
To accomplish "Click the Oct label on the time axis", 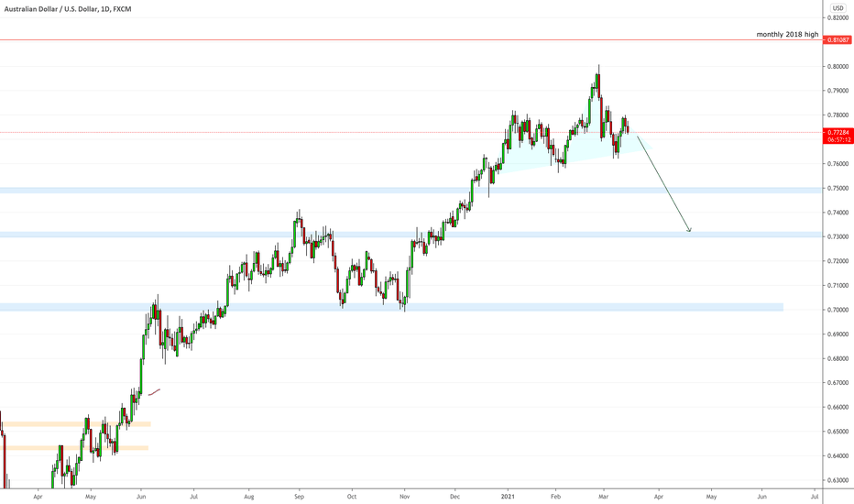I will coord(352,497).
